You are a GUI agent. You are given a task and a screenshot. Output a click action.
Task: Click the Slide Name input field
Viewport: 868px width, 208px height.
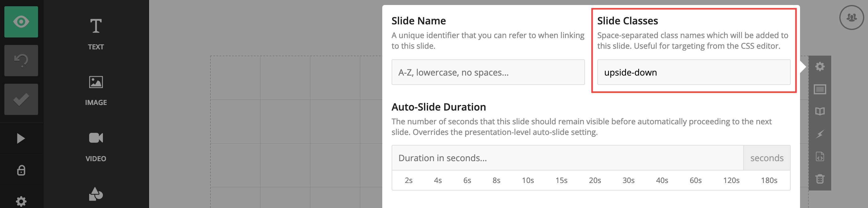click(488, 72)
